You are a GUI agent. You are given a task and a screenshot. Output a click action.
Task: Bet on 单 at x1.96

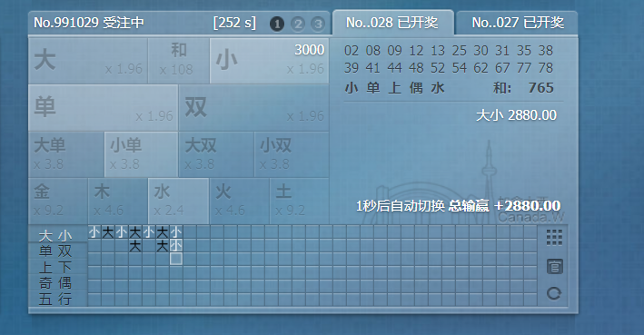click(103, 107)
